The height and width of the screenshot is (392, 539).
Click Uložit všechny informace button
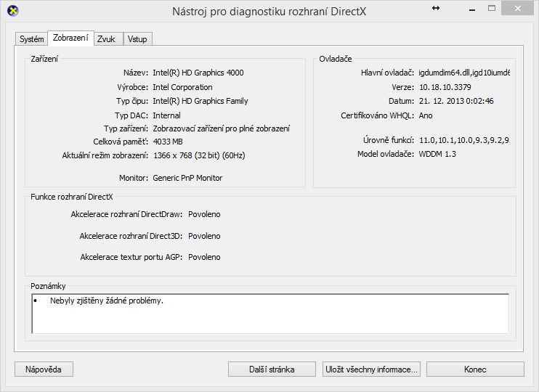click(371, 369)
